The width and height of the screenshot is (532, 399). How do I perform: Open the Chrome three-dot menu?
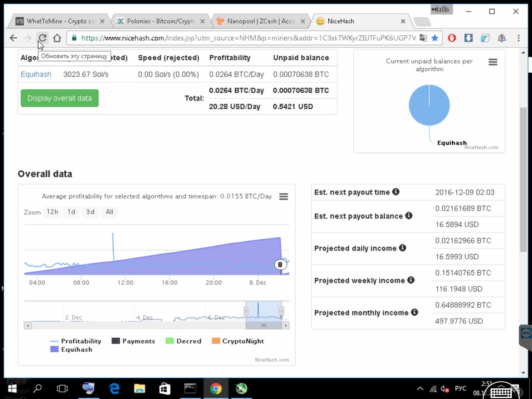[518, 38]
